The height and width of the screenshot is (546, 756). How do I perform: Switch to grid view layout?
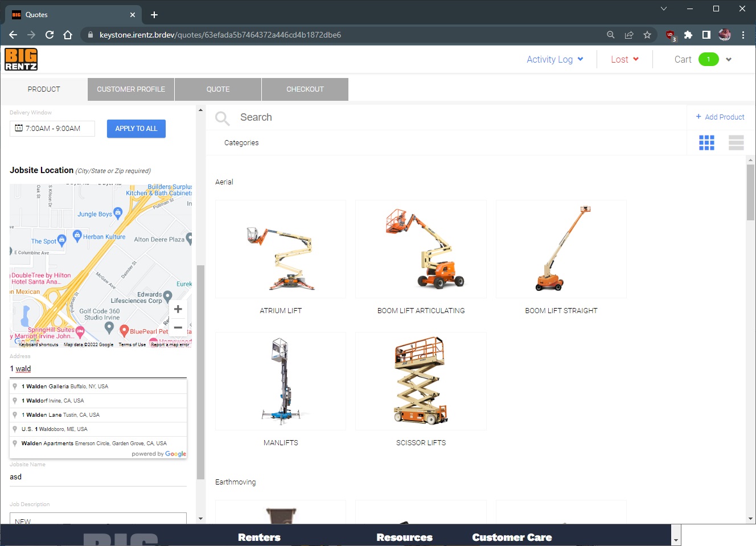pos(706,143)
